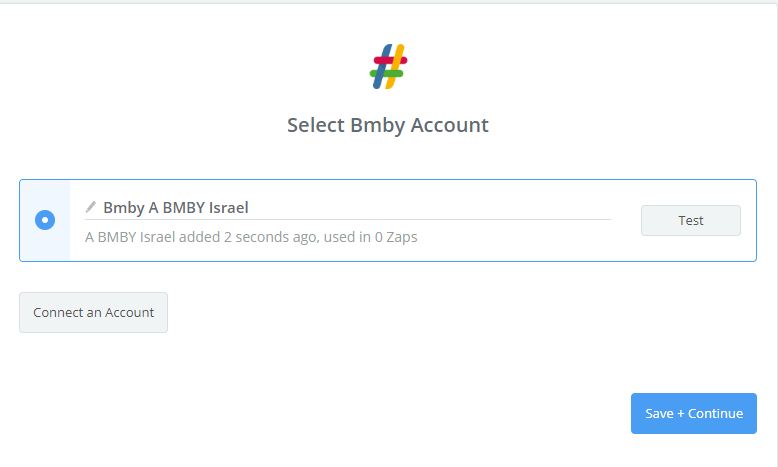Screen dimensions: 778x467
Task: Click the Select Bmby Account heading
Action: coord(388,125)
